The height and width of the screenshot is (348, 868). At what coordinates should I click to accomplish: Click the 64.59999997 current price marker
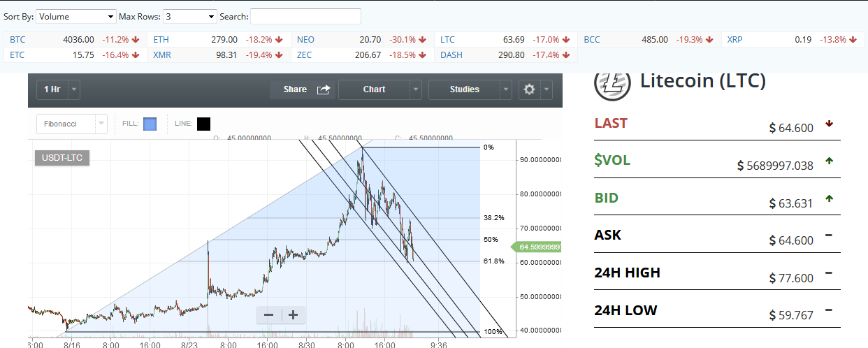coord(537,247)
